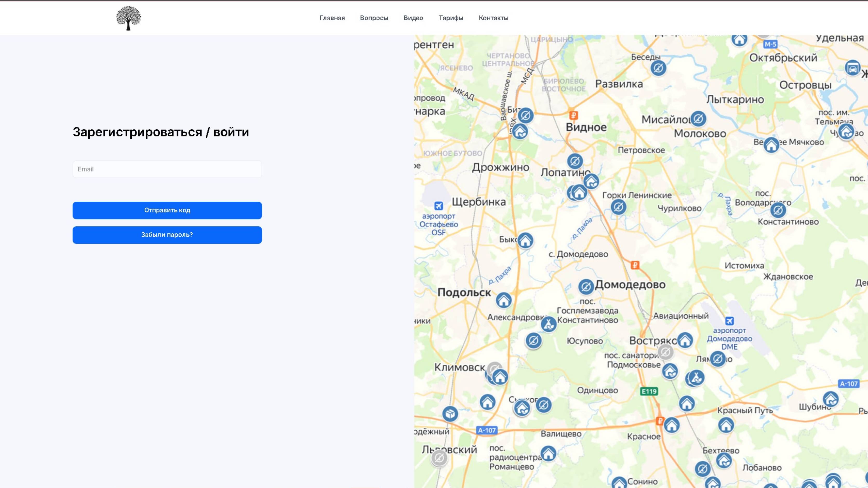868x488 pixels.
Task: Click the box marker above the A-107 label
Action: pos(450,414)
